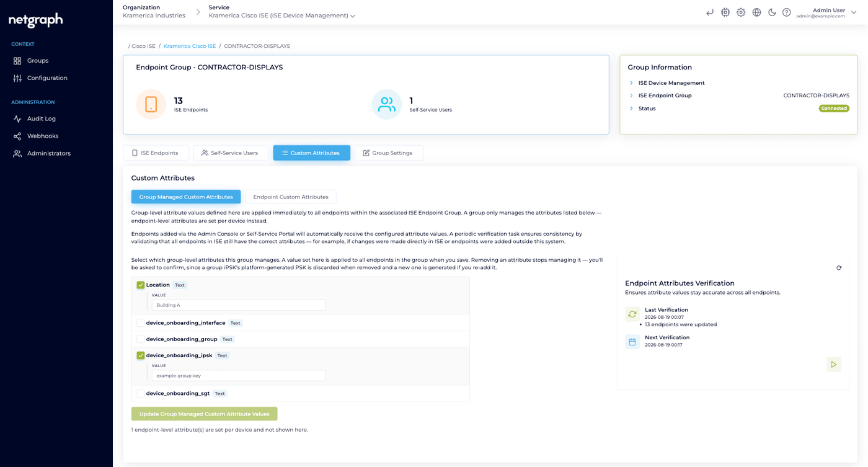Click the Webhooks share icon

(x=17, y=136)
